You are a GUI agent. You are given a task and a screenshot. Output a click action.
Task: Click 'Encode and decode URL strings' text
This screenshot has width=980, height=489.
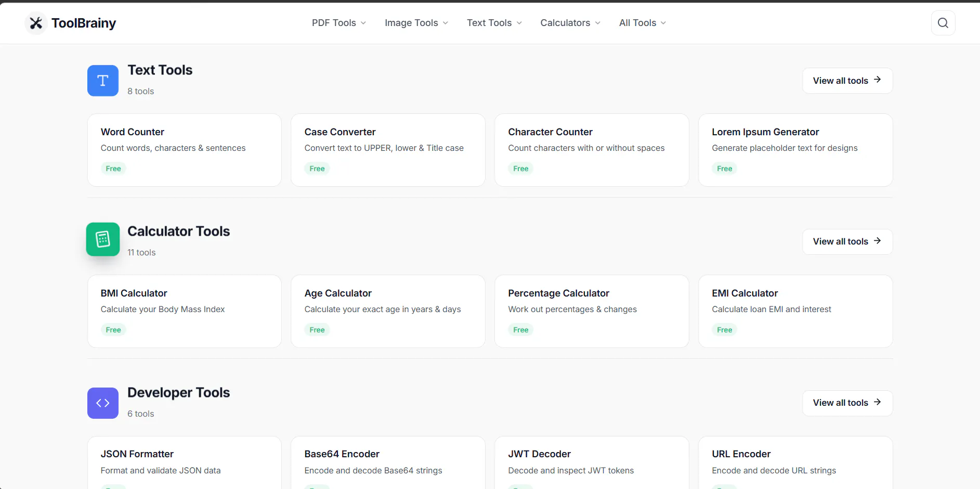(774, 471)
